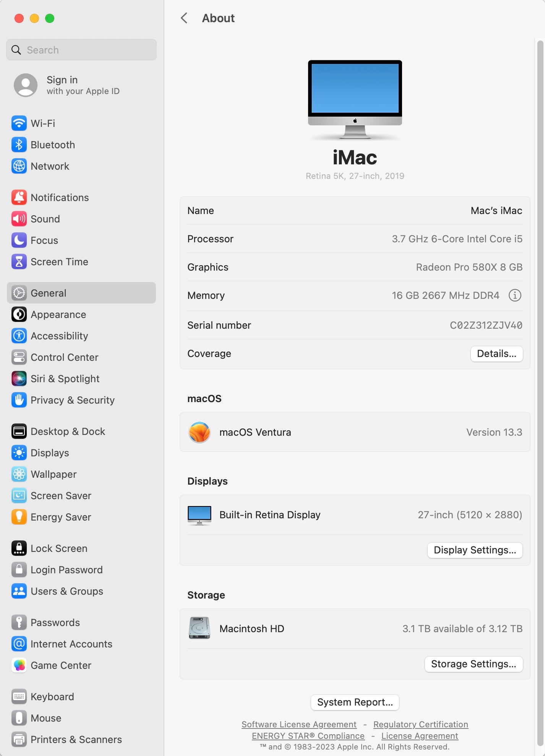
Task: Click Built-in Retina Display monitor icon
Action: pos(200,515)
